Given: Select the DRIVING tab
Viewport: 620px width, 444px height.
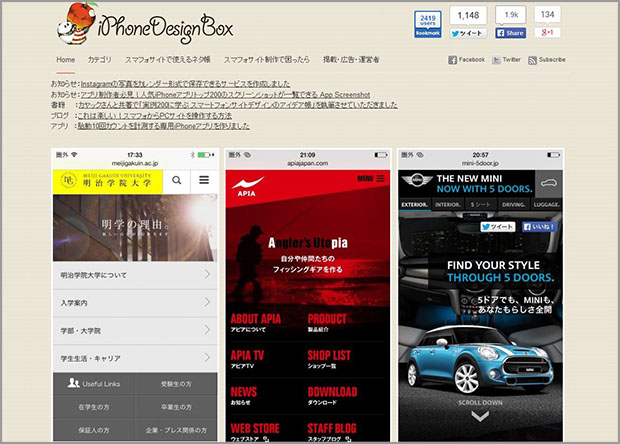Looking at the screenshot, I should [x=513, y=204].
